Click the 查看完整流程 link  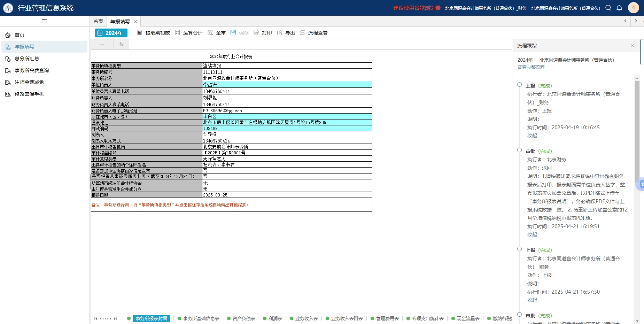pyautogui.click(x=531, y=67)
